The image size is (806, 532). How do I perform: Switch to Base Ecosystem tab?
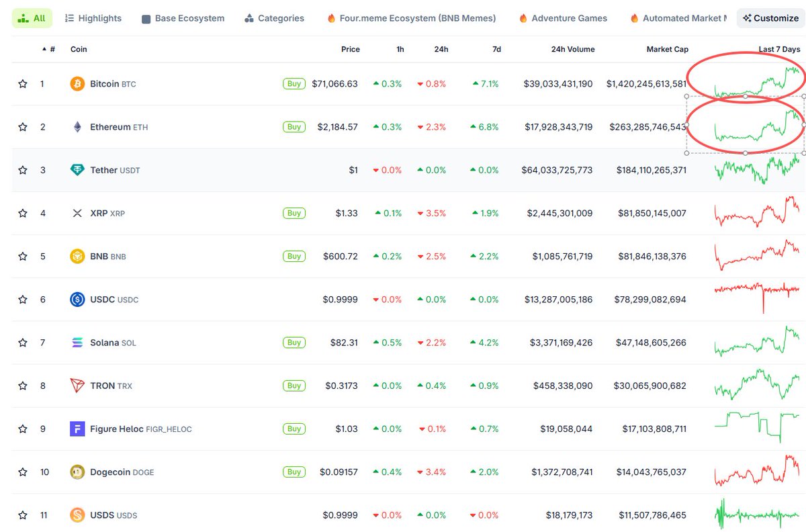tap(183, 18)
